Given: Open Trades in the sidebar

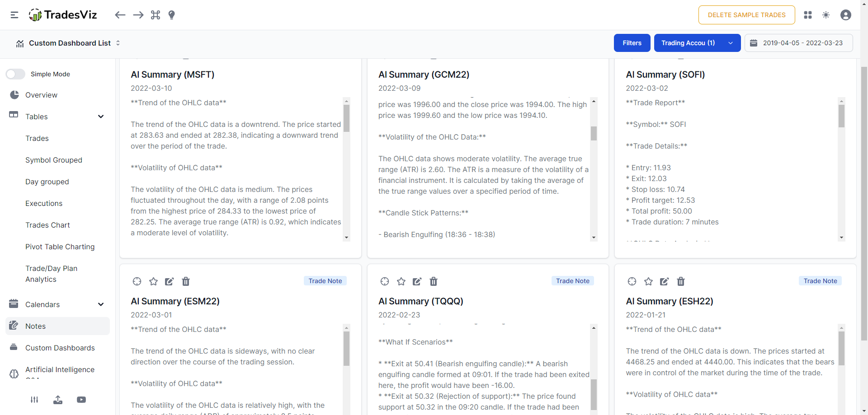Looking at the screenshot, I should point(37,138).
